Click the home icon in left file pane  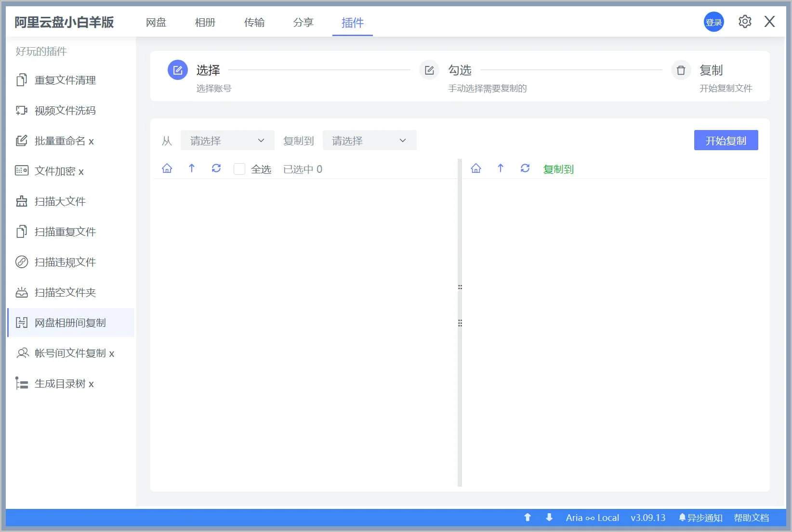point(167,169)
